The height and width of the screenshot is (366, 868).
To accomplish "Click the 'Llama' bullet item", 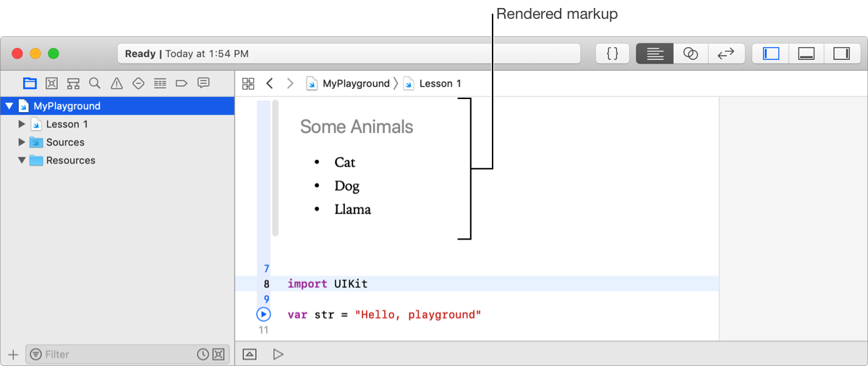I will coord(353,209).
